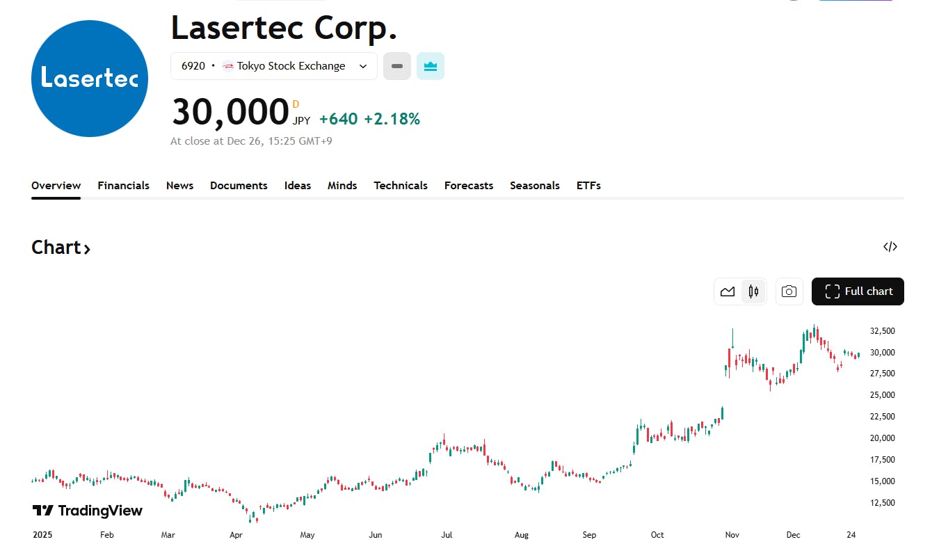Click the Nov label on chart timeline
Image resolution: width=939 pixels, height=560 pixels.
(x=732, y=535)
